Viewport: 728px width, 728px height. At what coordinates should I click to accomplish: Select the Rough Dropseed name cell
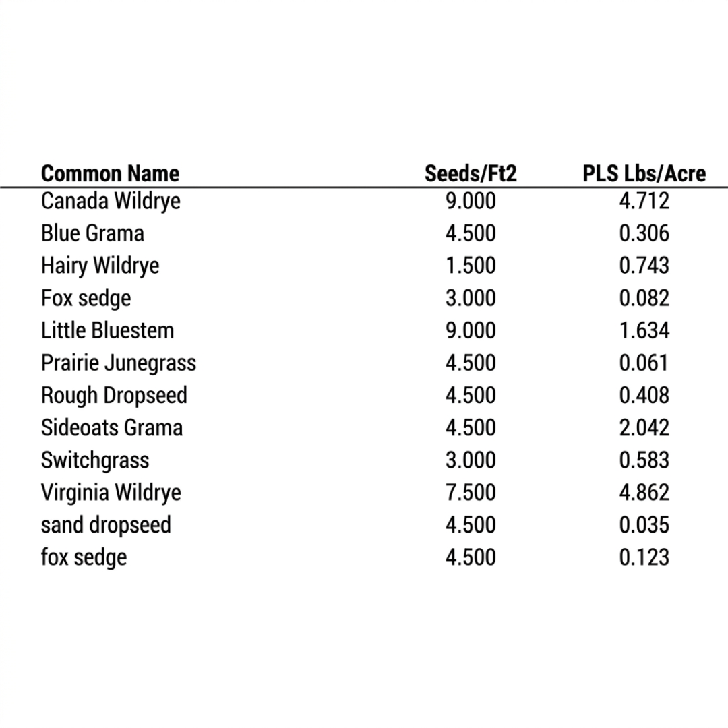[114, 395]
